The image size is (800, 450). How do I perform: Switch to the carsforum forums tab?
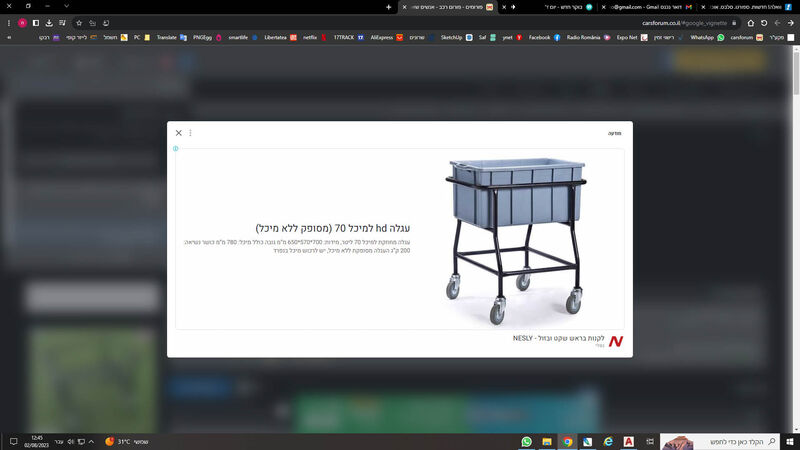pyautogui.click(x=447, y=7)
